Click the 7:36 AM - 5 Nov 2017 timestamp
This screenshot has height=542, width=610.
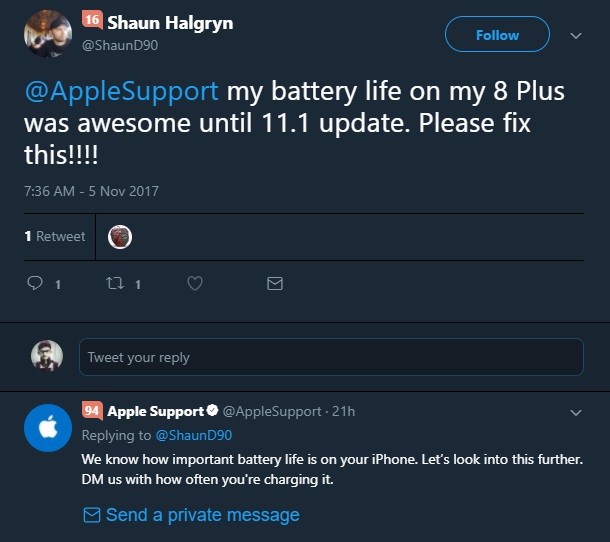[x=91, y=190]
